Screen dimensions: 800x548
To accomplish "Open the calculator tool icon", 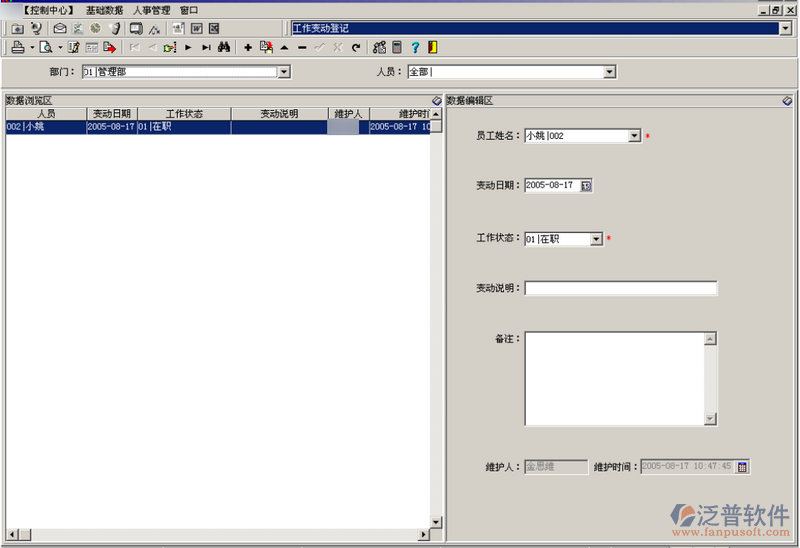I will click(397, 47).
